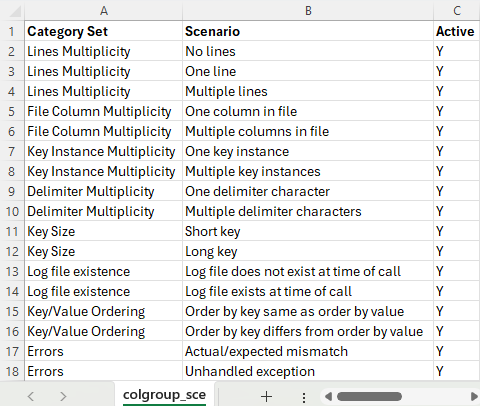Image resolution: width=480 pixels, height=406 pixels.
Task: Select row 10 header
Action: coord(12,211)
